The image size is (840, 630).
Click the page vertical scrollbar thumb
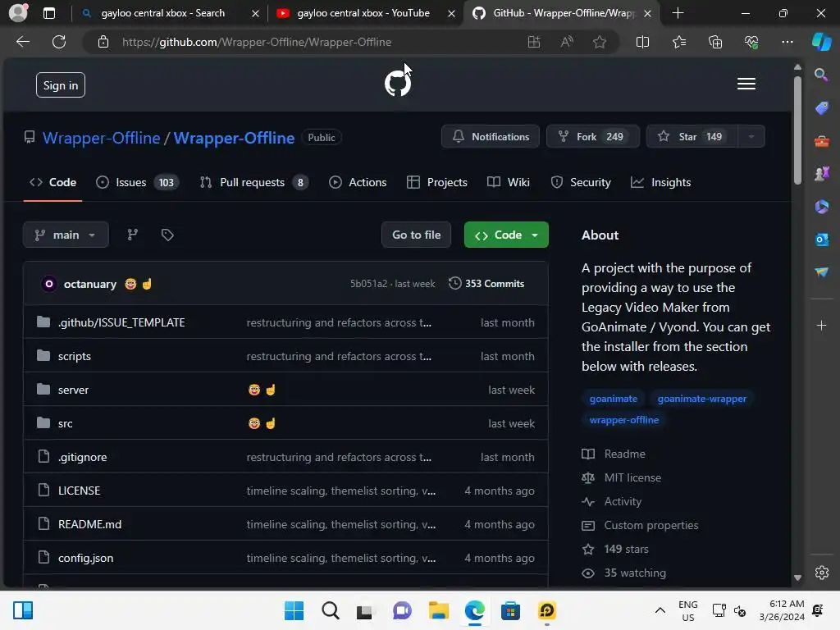pos(797,130)
